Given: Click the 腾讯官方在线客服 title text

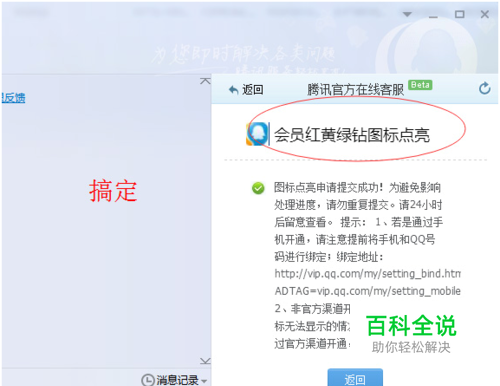Looking at the screenshot, I should [x=355, y=90].
